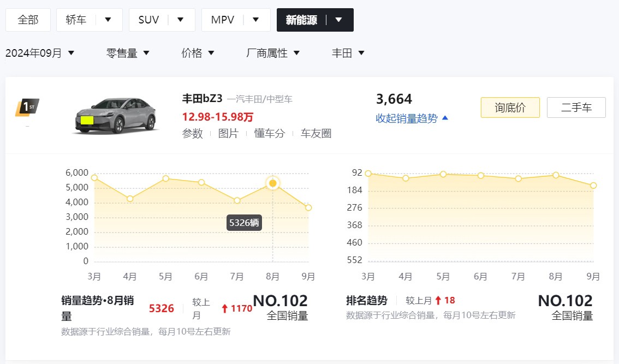
Task: Click the September sales chart data point
Action: click(x=308, y=208)
